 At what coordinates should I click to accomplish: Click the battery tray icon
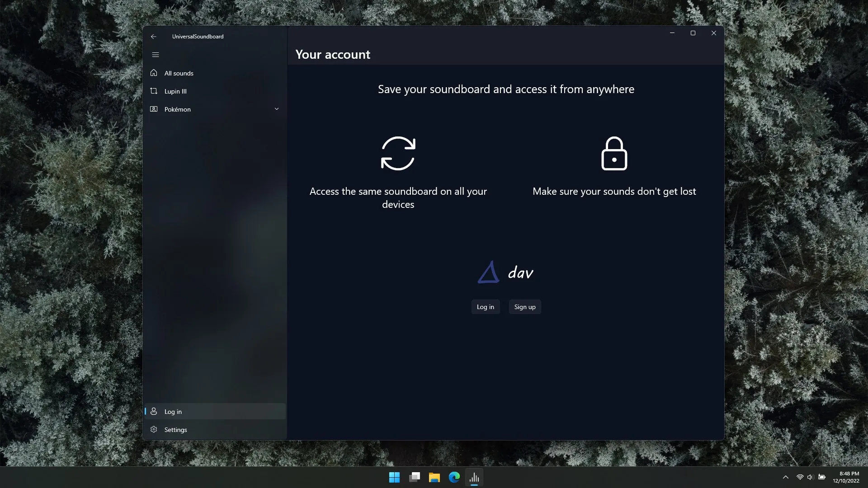coord(822,477)
